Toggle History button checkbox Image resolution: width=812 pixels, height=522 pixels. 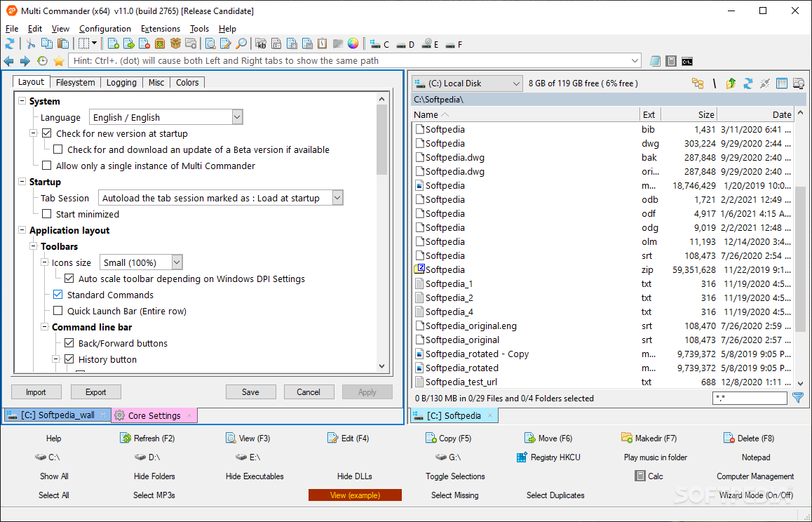[x=69, y=359]
